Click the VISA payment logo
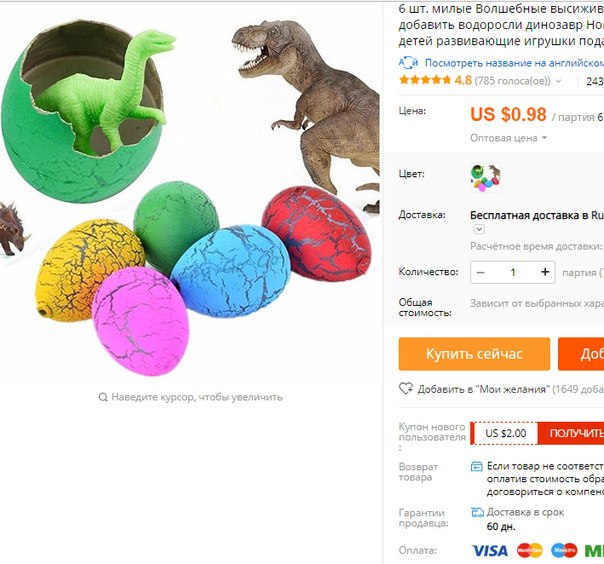 click(x=490, y=551)
